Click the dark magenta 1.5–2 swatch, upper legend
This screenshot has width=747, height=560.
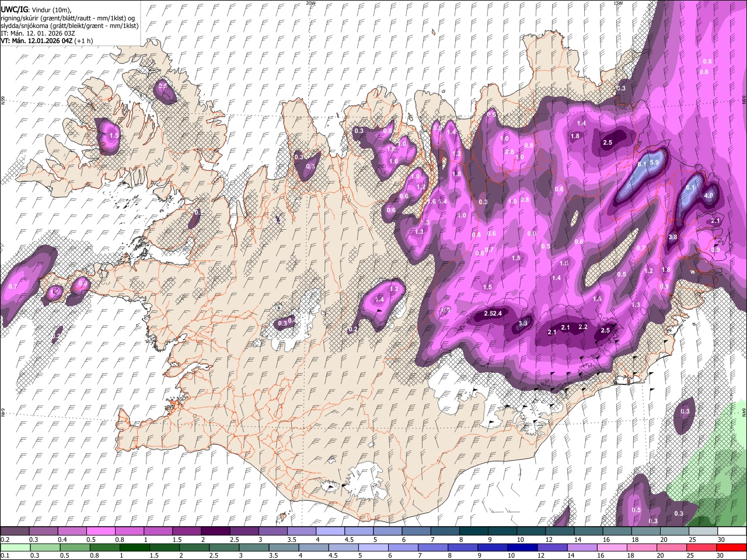tap(187, 531)
